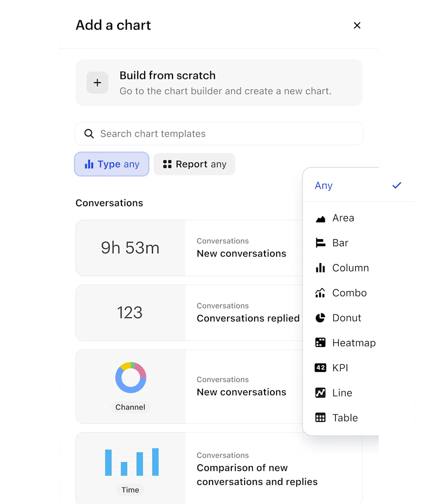Close the Add a chart dialog
The image size is (438, 504).
(x=357, y=26)
